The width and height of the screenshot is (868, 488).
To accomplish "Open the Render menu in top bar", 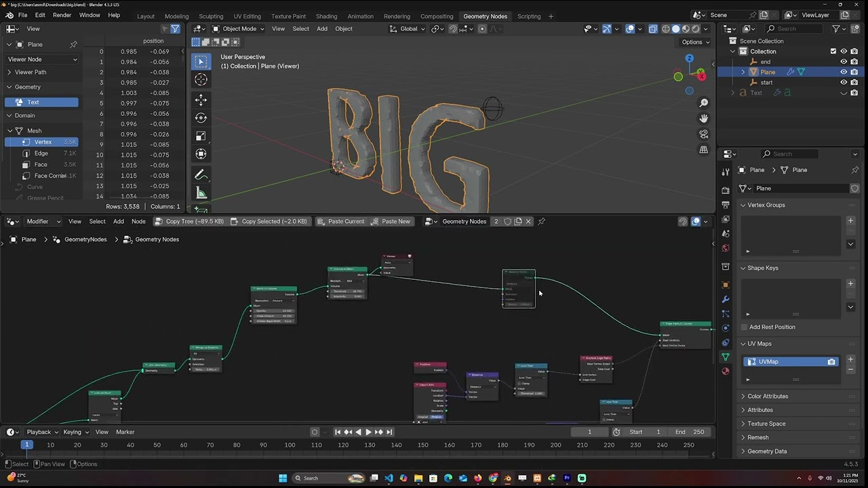I will point(62,15).
